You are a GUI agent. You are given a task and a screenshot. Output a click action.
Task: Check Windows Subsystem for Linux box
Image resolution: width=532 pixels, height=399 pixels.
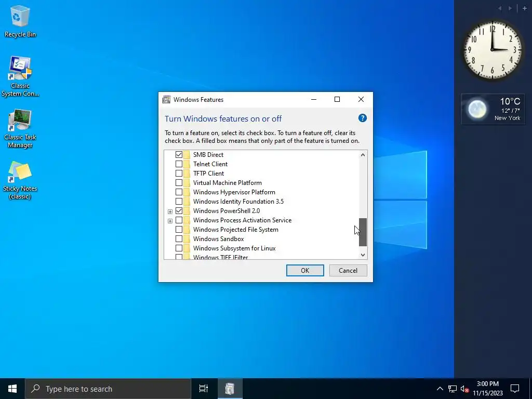[179, 248]
